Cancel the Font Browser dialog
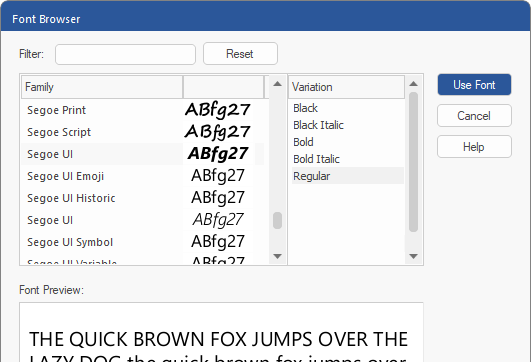531x362 pixels. [x=474, y=116]
